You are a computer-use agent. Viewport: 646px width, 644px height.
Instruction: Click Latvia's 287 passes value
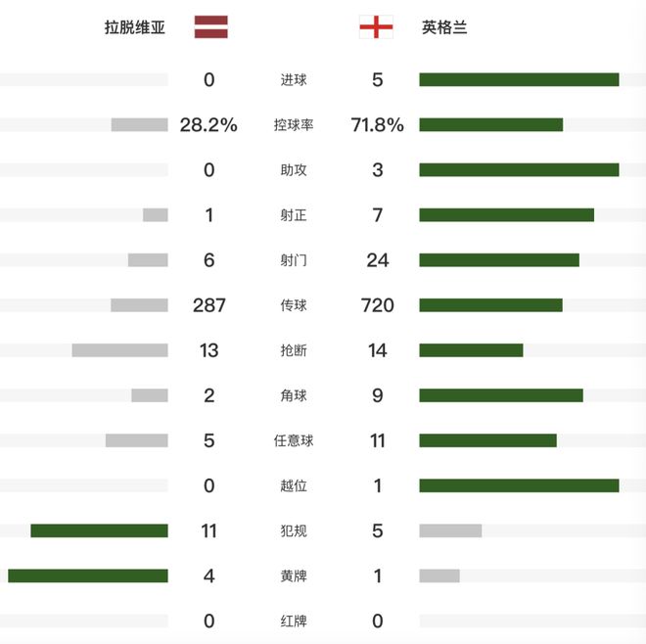point(209,305)
